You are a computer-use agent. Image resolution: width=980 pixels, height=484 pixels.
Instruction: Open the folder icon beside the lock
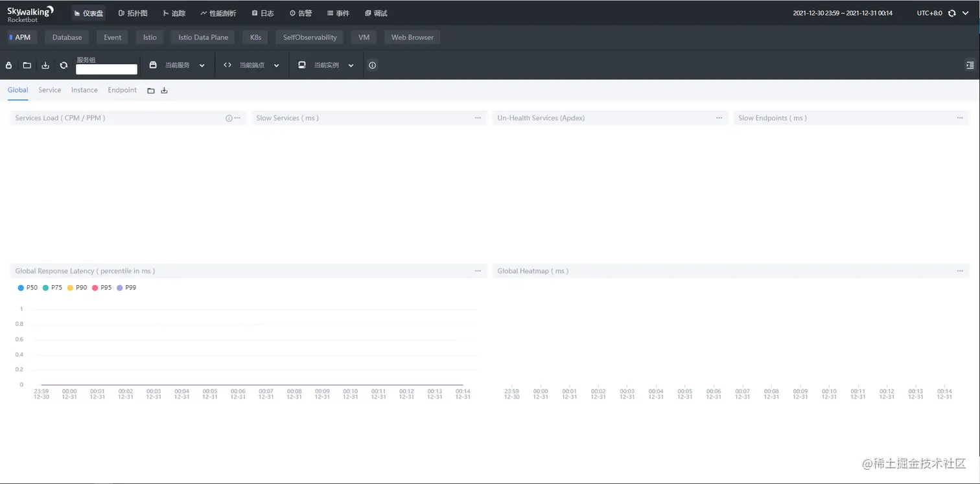(x=27, y=65)
